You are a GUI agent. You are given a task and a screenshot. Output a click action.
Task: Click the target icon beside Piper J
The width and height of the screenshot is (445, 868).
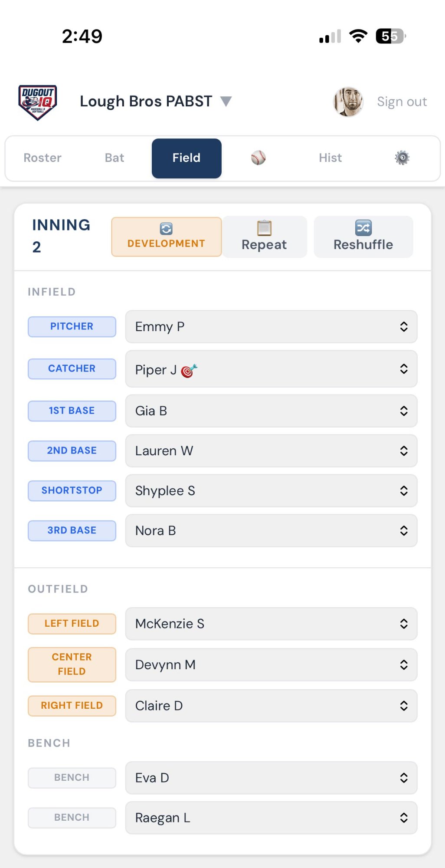tap(189, 371)
